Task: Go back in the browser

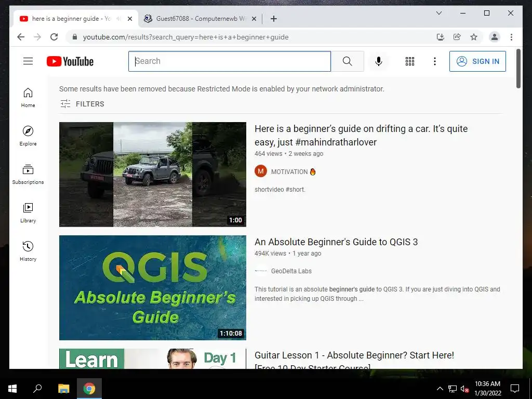Action: click(x=21, y=37)
